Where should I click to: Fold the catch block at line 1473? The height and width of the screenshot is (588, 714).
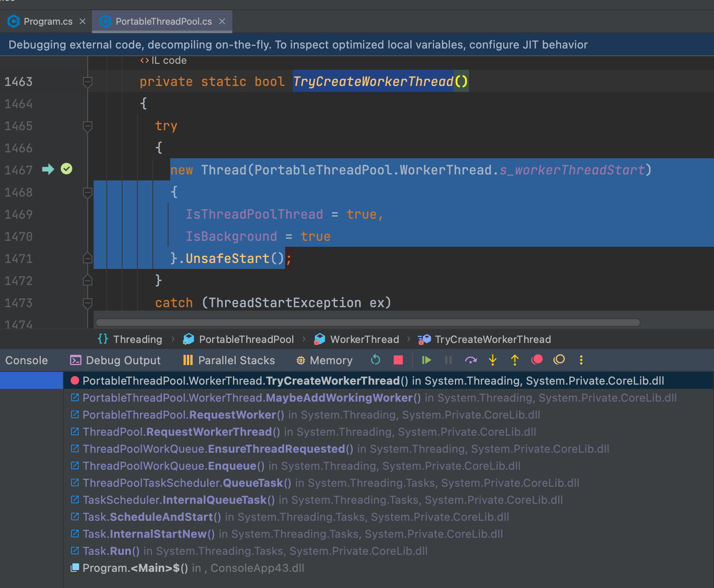pos(88,303)
